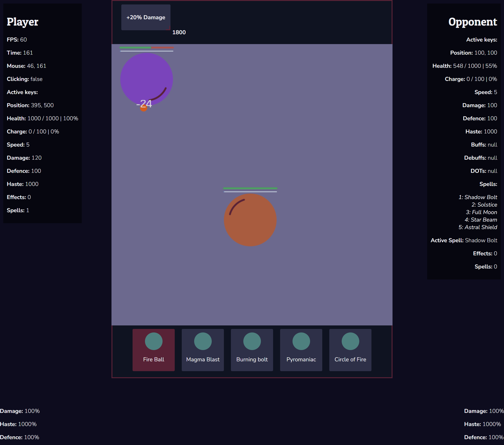Click the +20% Damage buff card
Viewport: 504px width, 445px height.
coord(146,17)
